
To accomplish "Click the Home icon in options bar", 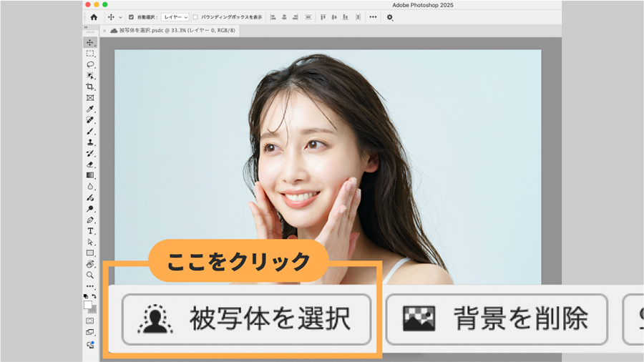I will coord(94,17).
